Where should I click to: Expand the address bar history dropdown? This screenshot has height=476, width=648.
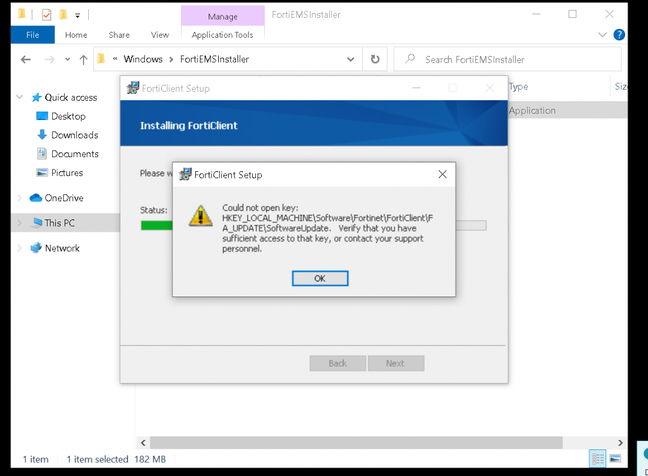pyautogui.click(x=350, y=60)
